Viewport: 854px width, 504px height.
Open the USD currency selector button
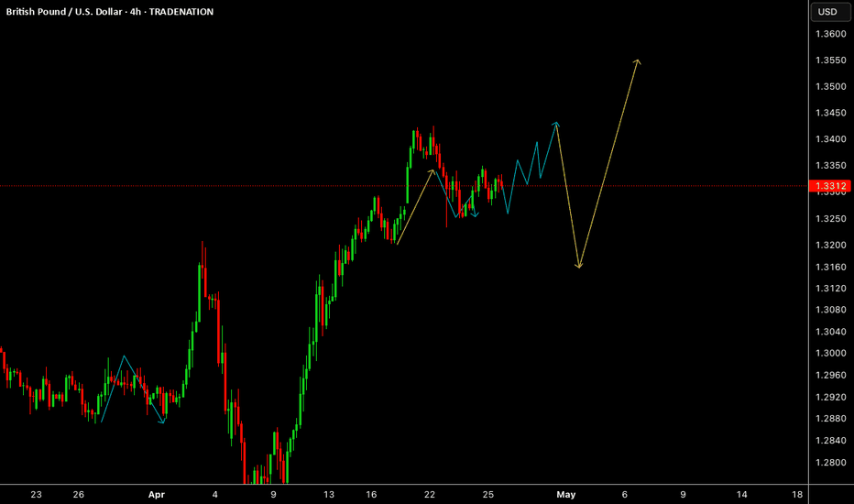click(830, 11)
